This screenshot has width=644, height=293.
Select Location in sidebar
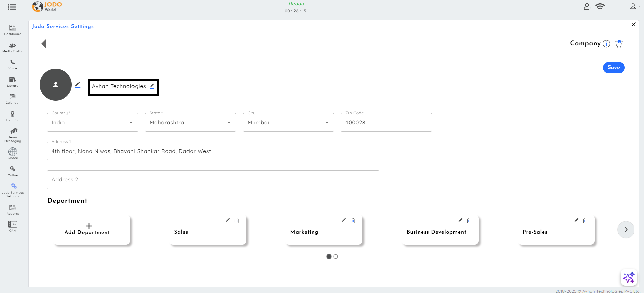point(13,117)
